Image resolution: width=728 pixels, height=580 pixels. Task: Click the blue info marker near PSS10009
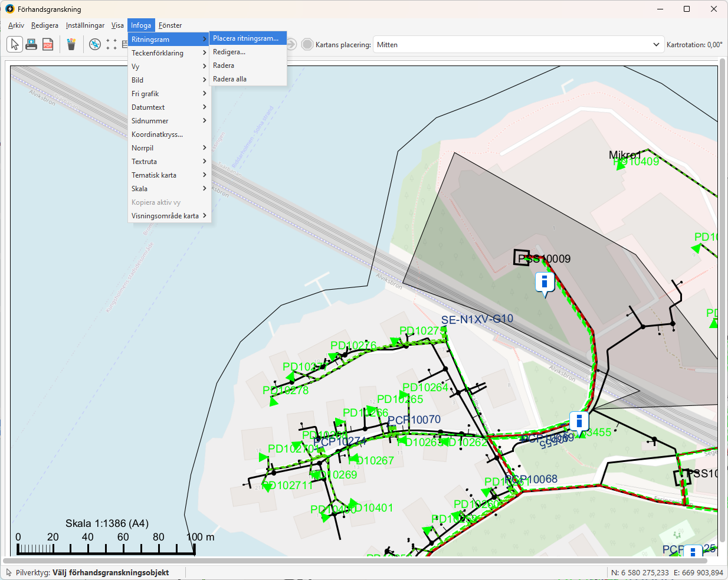[545, 282]
